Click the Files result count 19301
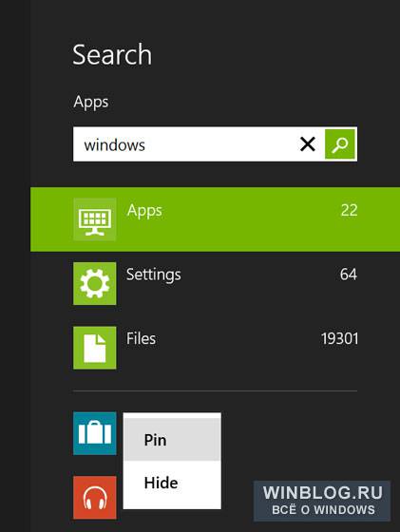This screenshot has width=400, height=532. 339,338
